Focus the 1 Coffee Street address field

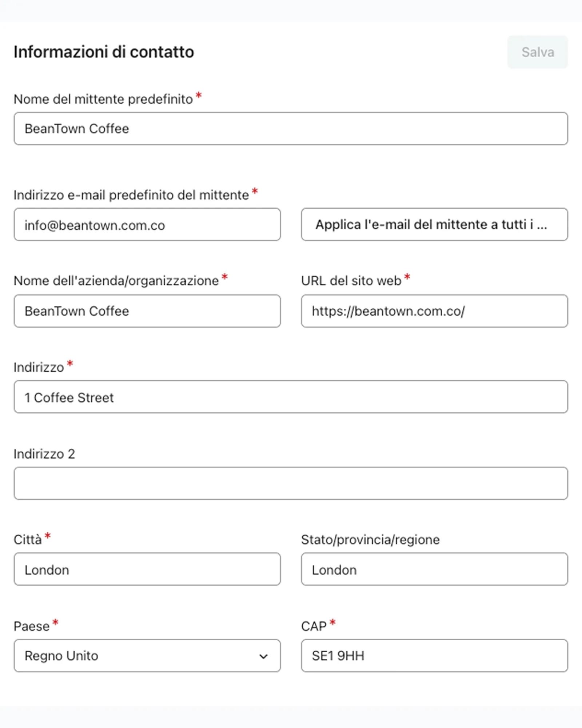[291, 397]
